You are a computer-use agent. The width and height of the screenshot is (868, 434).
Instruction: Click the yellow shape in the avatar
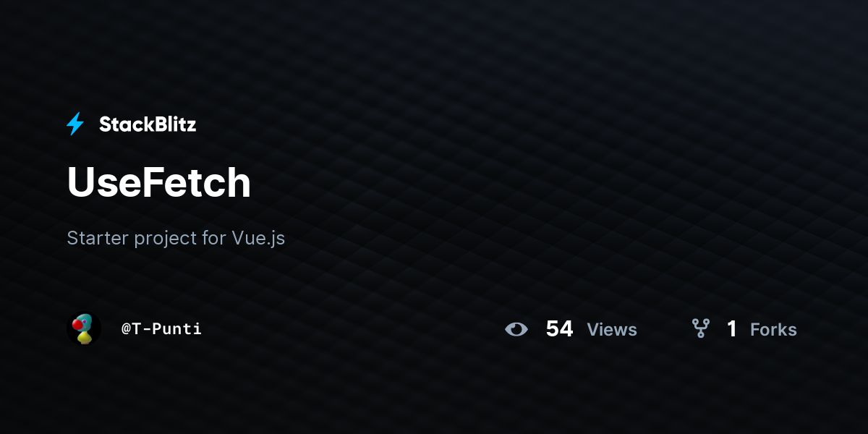click(85, 337)
